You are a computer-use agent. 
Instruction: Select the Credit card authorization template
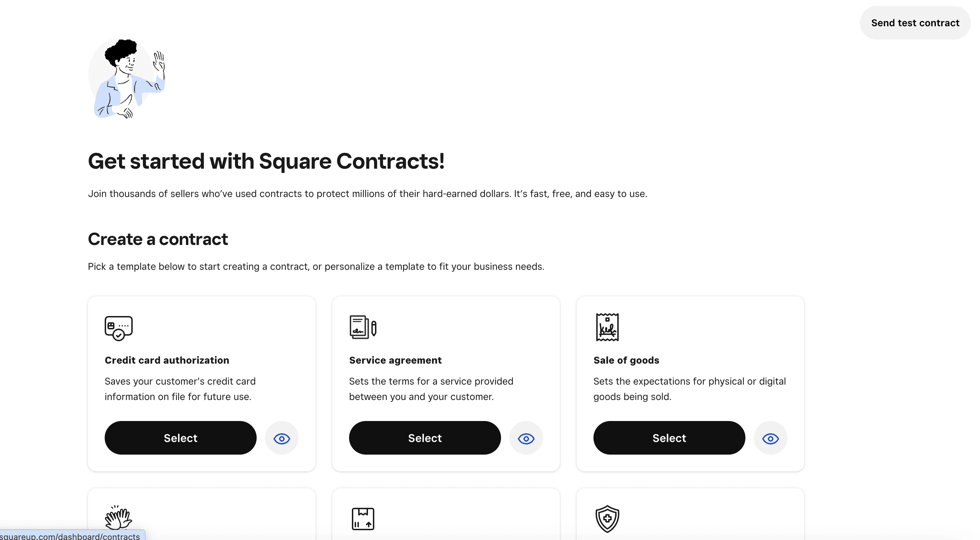[180, 438]
